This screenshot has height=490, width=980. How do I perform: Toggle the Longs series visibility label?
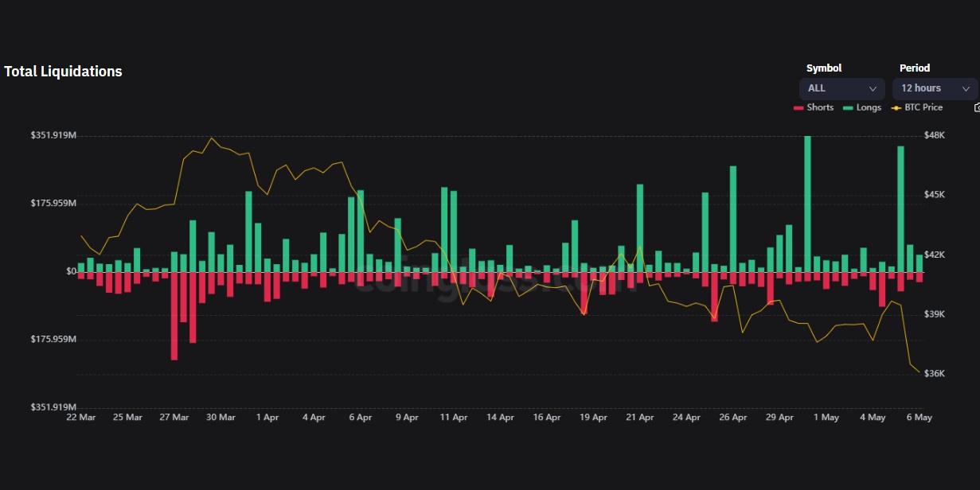[x=869, y=107]
